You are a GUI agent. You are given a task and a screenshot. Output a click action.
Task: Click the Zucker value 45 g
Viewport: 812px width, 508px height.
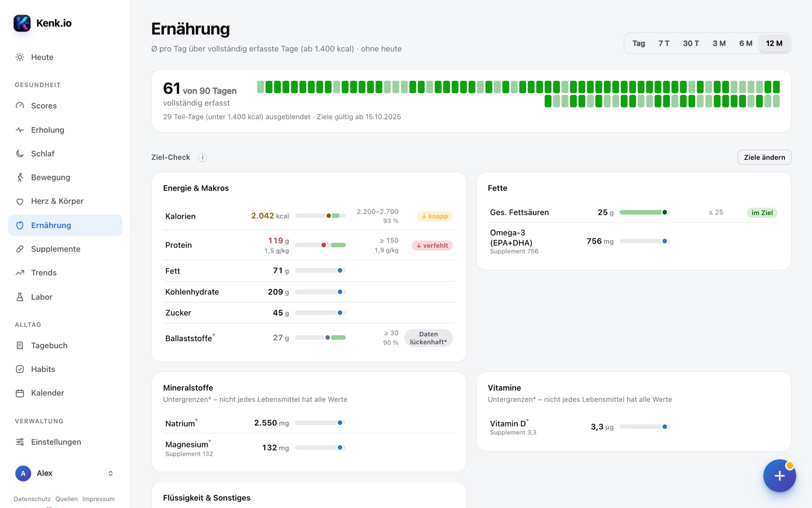[281, 313]
